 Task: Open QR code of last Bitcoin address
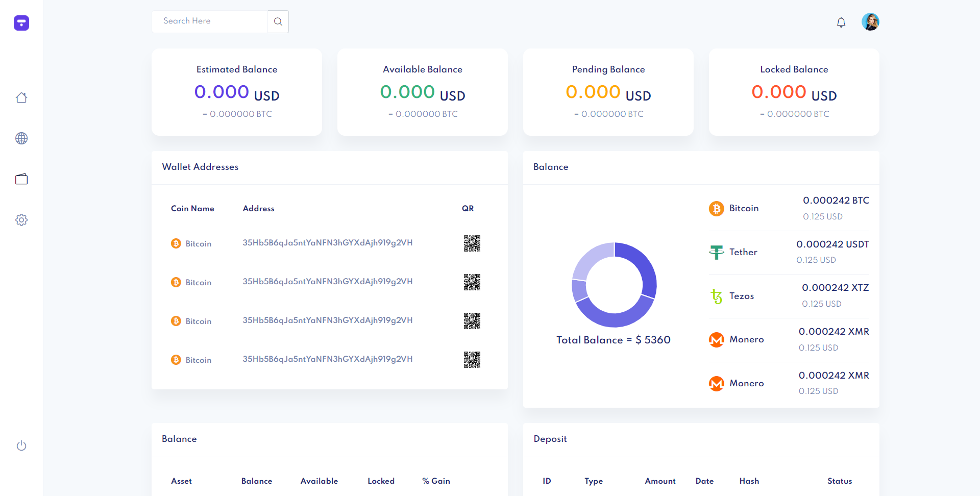472,360
